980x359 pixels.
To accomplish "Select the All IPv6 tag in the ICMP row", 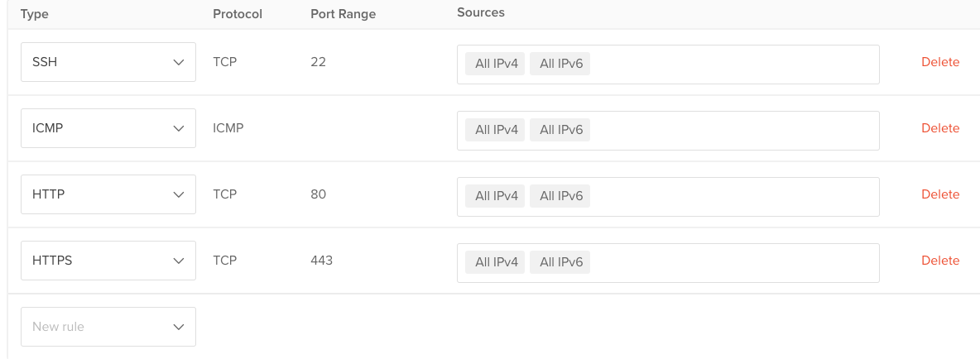I will tap(560, 130).
